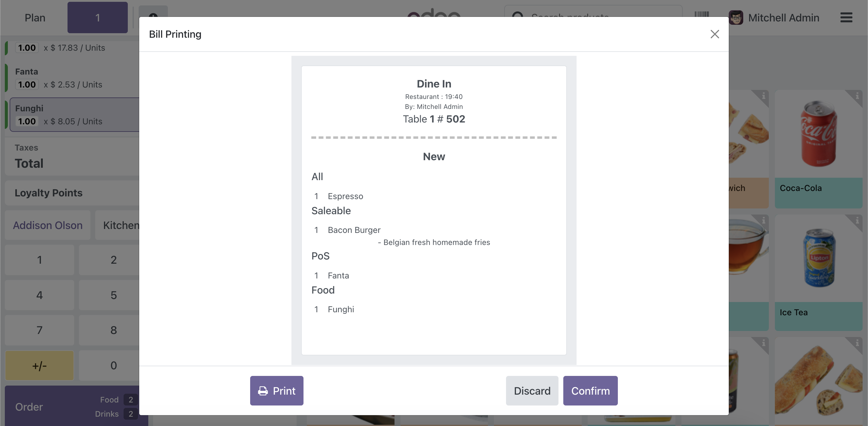
Task: Open the hamburger menu
Action: tap(846, 17)
